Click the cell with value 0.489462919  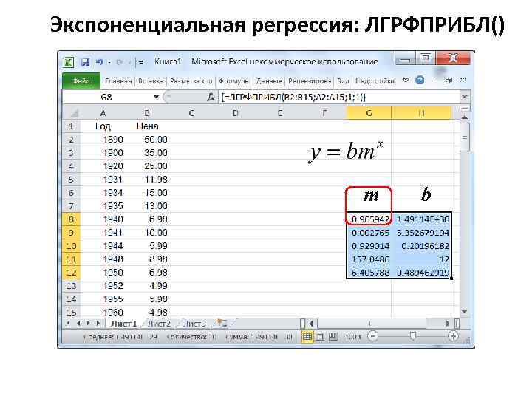coord(422,273)
